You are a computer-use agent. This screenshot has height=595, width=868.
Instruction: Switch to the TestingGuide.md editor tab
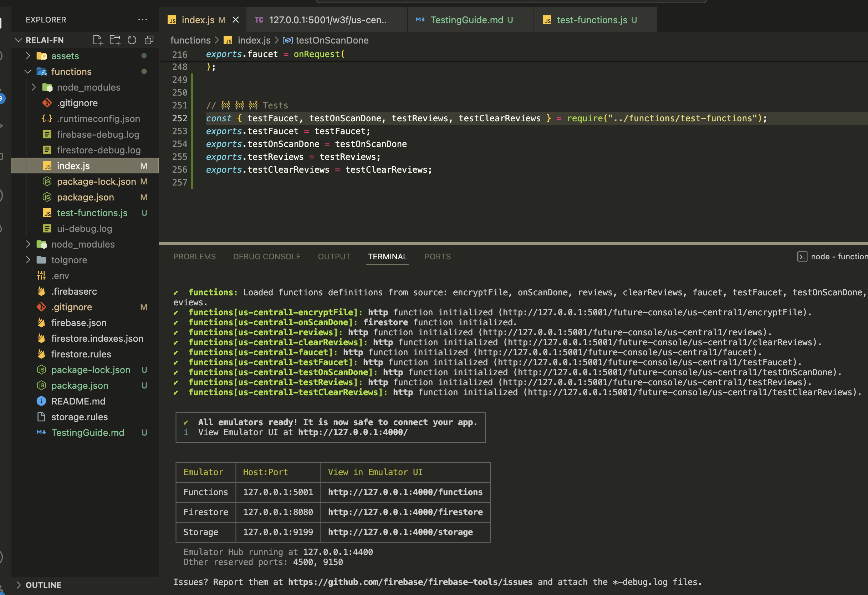tap(471, 20)
